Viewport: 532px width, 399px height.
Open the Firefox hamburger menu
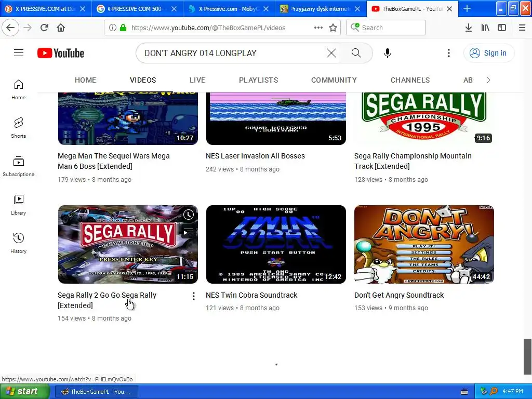522,28
